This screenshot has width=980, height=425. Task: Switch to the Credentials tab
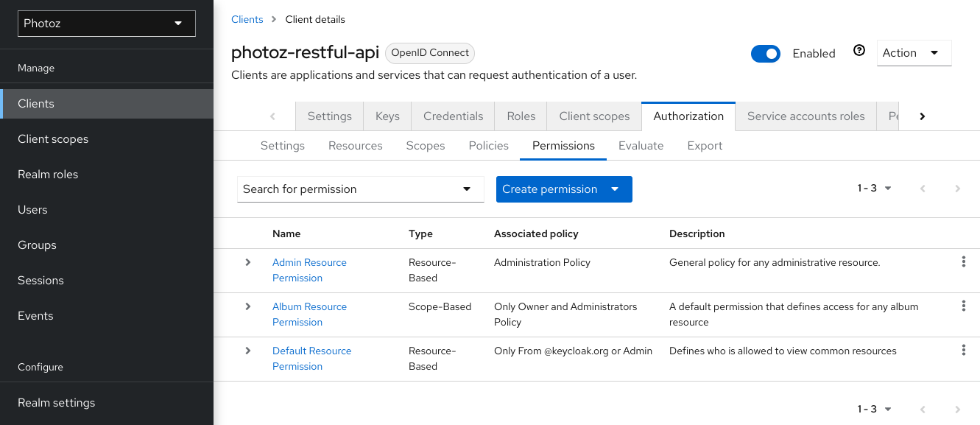(x=452, y=116)
